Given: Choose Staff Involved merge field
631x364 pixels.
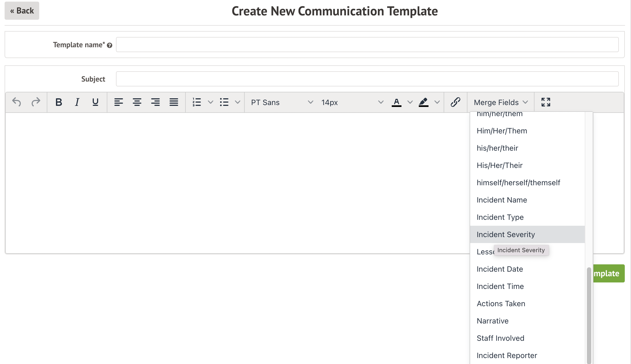Looking at the screenshot, I should (500, 338).
